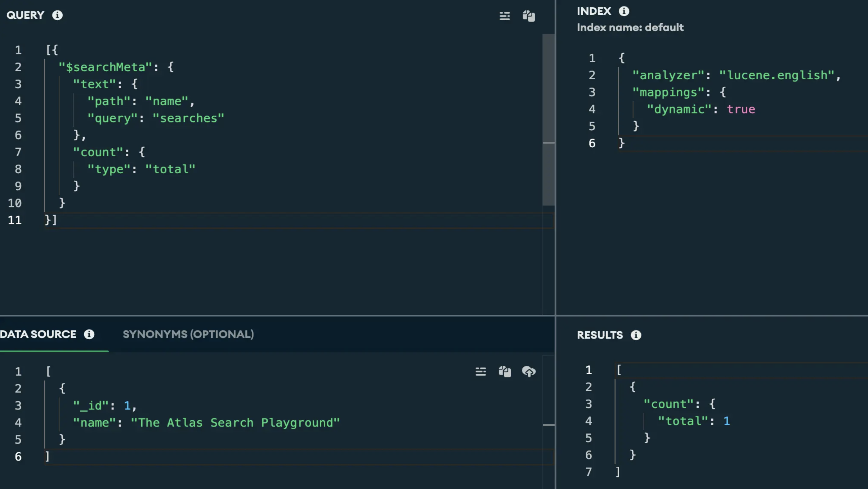Click the Query info icon
The image size is (868, 489).
57,15
